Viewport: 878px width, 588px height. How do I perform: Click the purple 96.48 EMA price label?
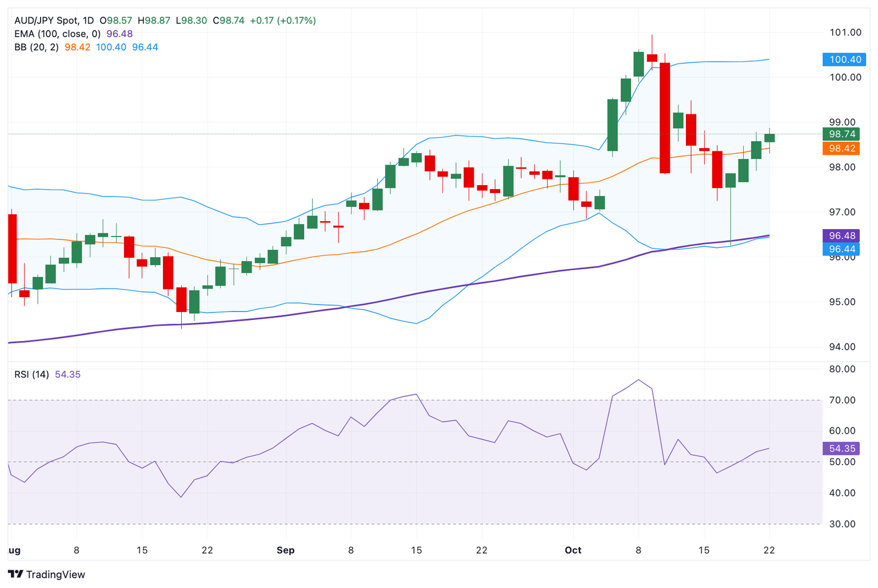(841, 235)
